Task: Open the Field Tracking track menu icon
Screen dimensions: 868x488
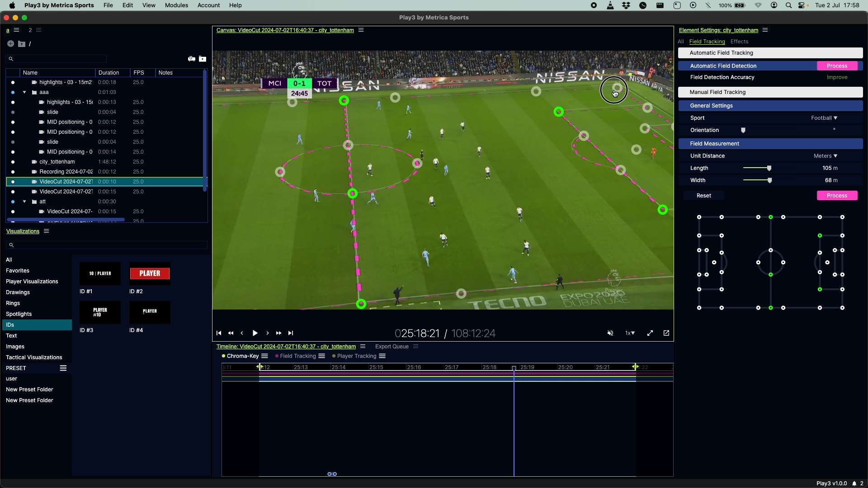Action: [322, 356]
